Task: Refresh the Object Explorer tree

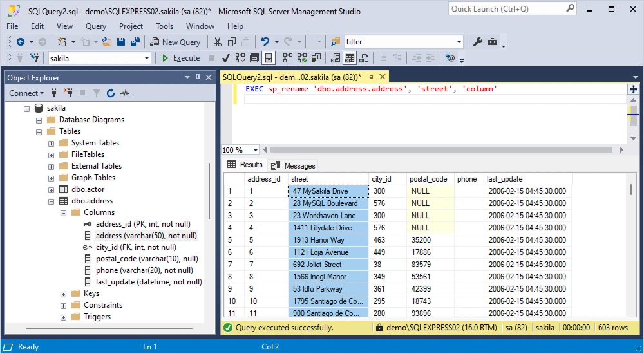Action: (111, 93)
